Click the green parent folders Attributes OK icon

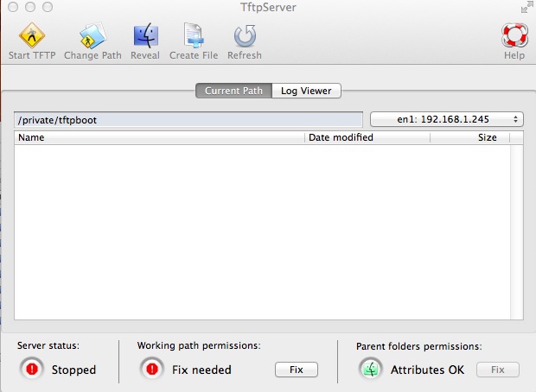pyautogui.click(x=371, y=370)
